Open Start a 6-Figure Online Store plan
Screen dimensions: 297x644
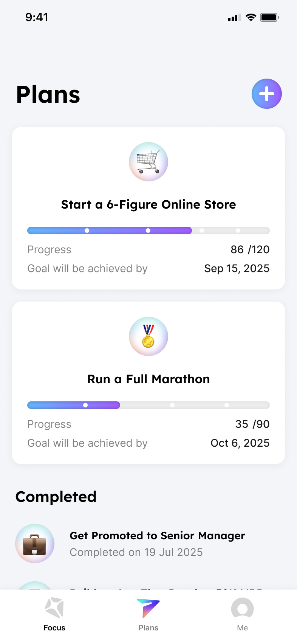click(148, 204)
